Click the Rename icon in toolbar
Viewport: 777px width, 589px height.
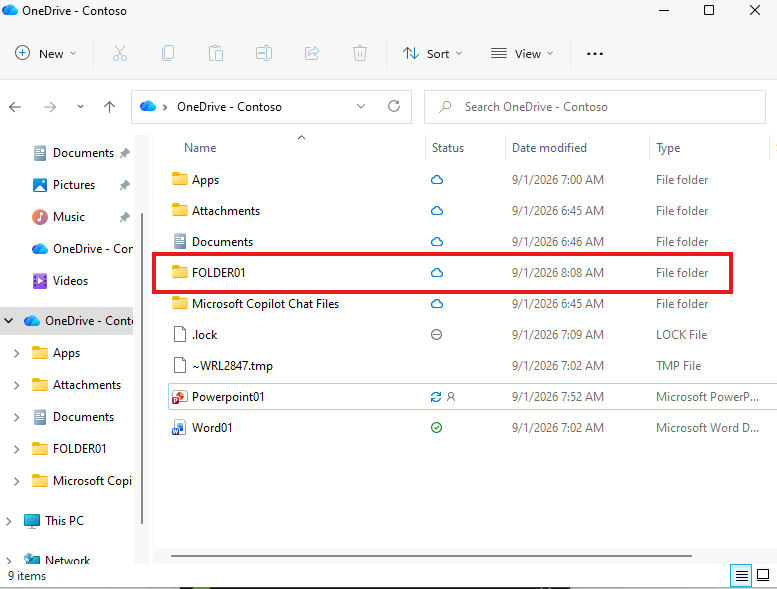[264, 53]
